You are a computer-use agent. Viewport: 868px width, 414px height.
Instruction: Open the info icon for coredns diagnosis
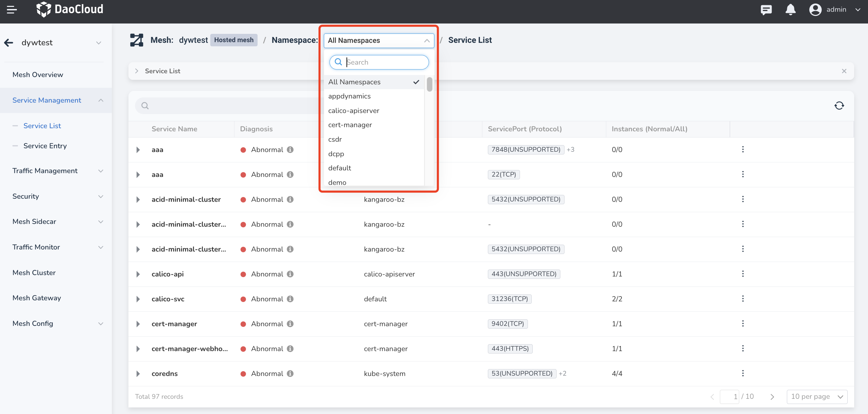click(290, 374)
